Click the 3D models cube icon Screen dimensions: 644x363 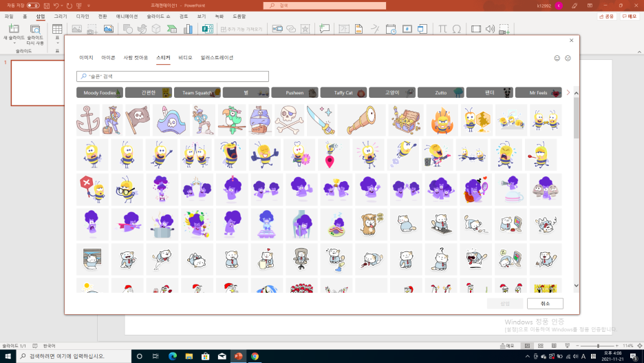[x=156, y=29]
